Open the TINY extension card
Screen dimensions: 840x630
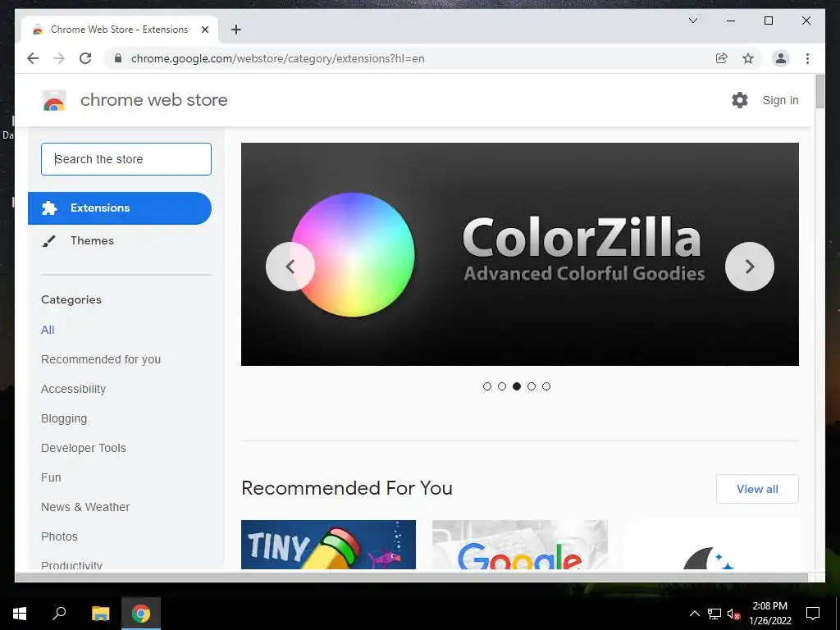click(328, 545)
